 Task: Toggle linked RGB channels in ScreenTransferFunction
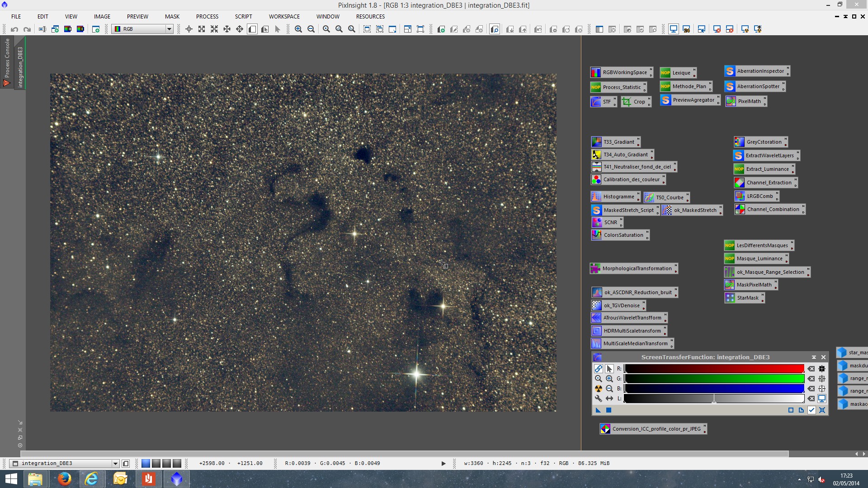click(x=598, y=369)
